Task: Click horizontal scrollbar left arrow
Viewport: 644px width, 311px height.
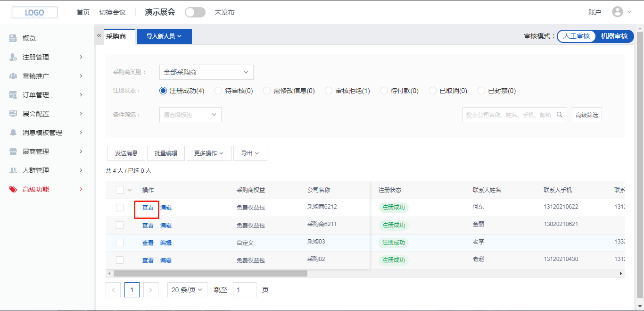Action: click(x=109, y=273)
